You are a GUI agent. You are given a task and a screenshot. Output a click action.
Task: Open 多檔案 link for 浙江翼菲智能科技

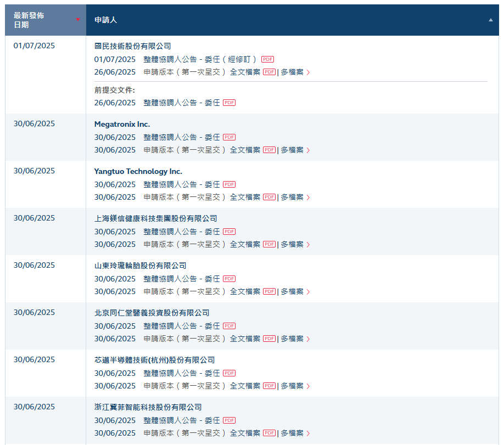tap(295, 433)
